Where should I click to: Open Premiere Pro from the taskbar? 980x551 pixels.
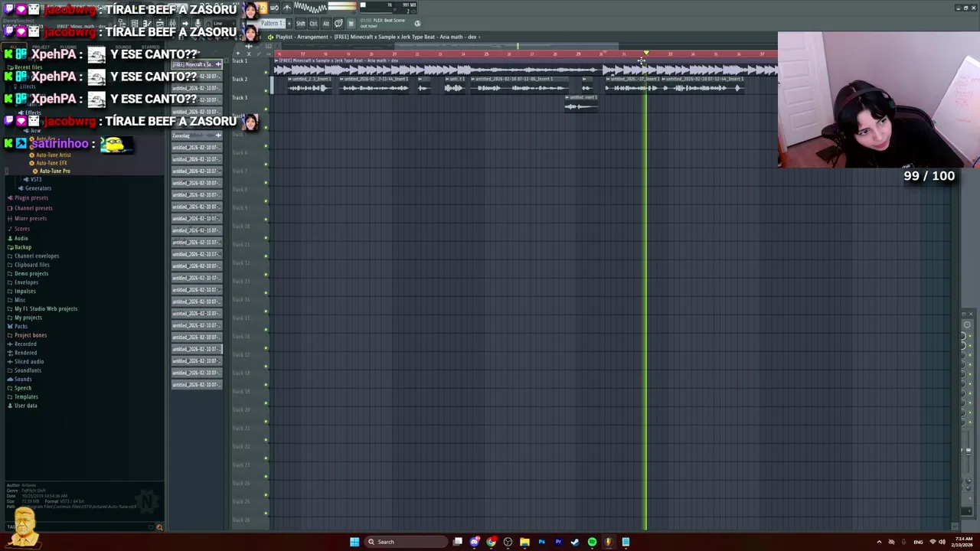[558, 542]
